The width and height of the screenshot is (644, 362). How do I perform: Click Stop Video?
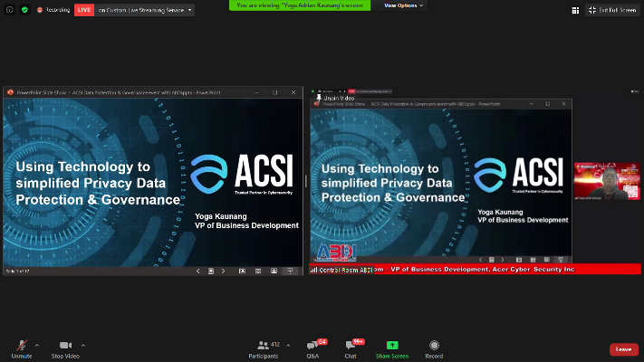(x=65, y=349)
